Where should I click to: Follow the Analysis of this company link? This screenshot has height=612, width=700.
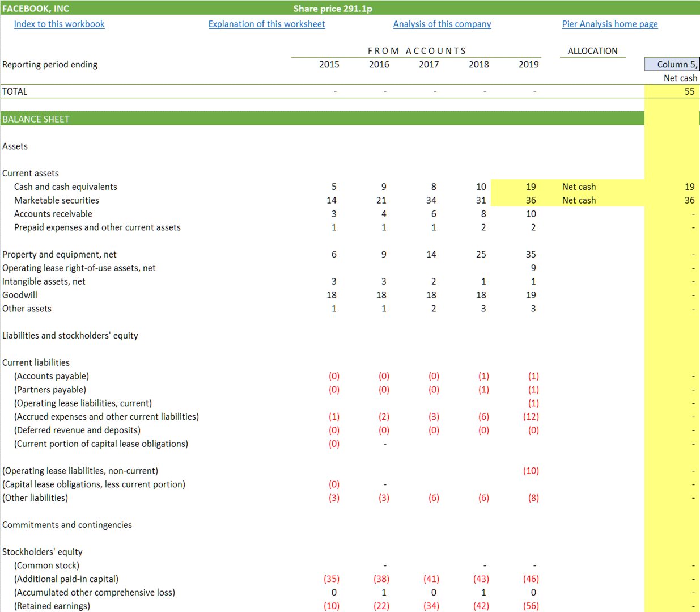point(442,24)
